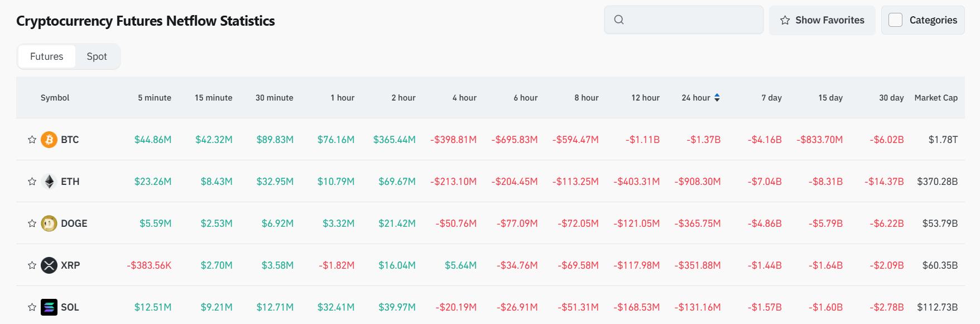Favorite DOGE with its star icon

[32, 223]
